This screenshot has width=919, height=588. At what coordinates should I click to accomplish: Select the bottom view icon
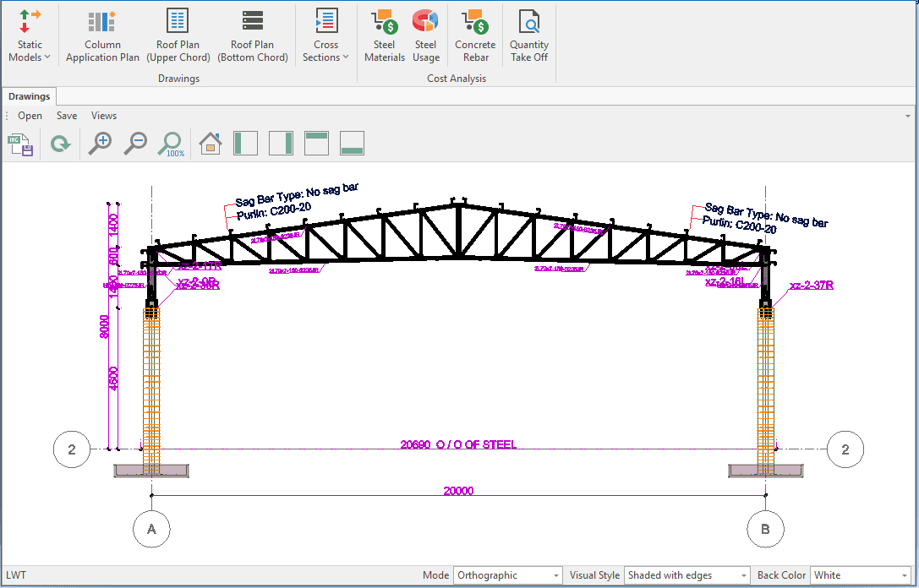point(352,144)
